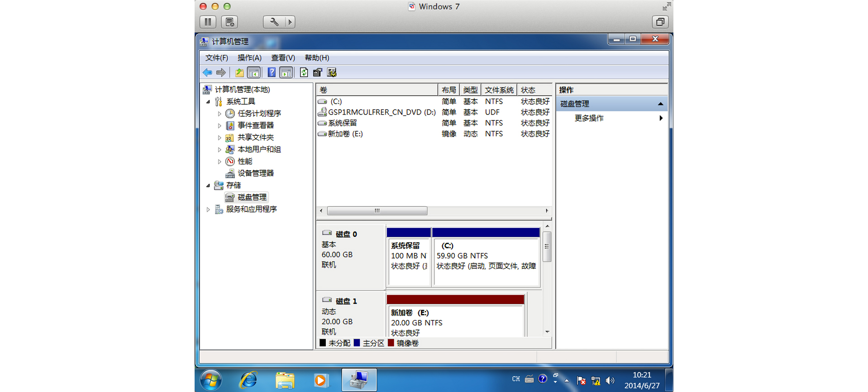Viewport: 868px width, 392px height.
Task: Click the Up one level folder icon
Action: pyautogui.click(x=239, y=72)
